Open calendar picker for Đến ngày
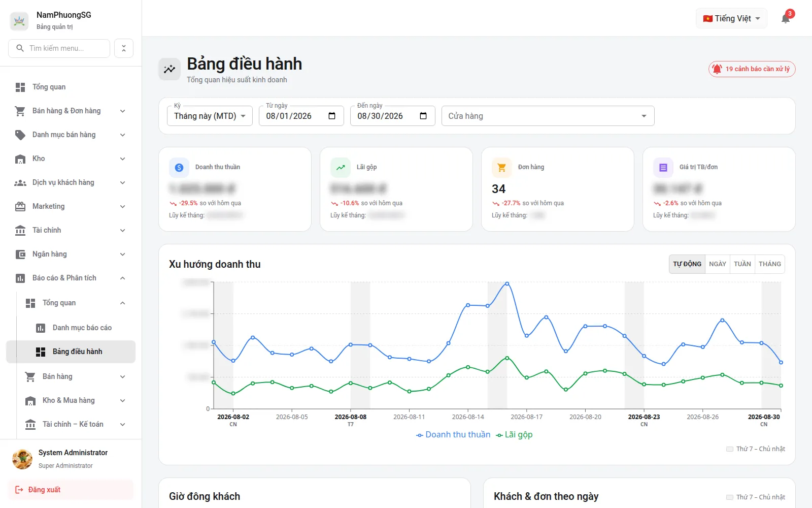Screen dimensions: 812x508 [423, 116]
